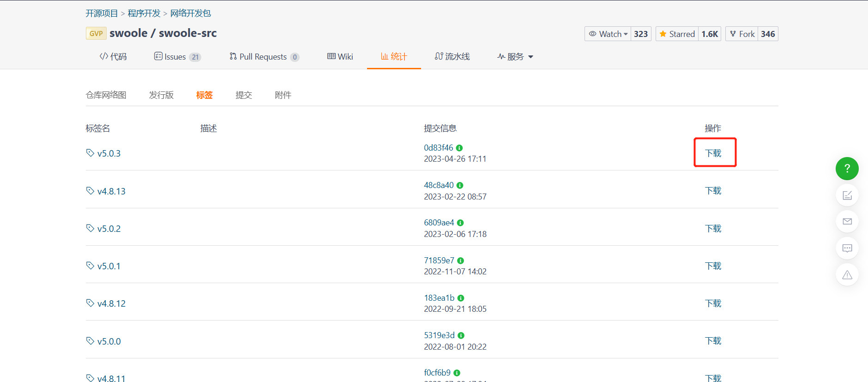Viewport: 868px width, 382px height.
Task: Open the chat message bubble icon
Action: tap(847, 248)
